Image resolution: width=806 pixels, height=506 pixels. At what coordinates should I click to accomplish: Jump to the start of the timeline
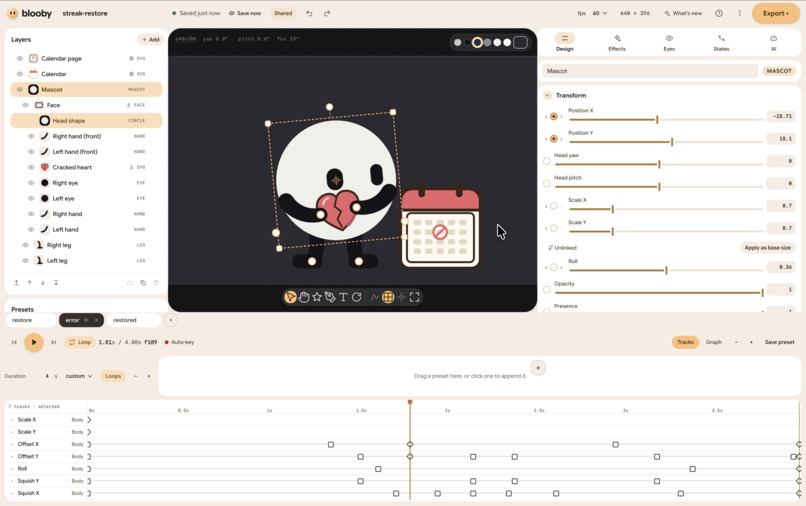[14, 342]
